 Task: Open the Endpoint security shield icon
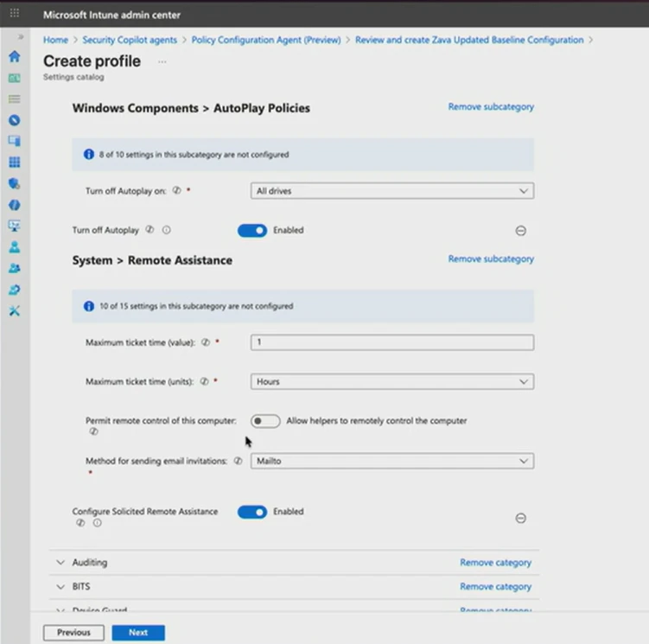coord(15,183)
